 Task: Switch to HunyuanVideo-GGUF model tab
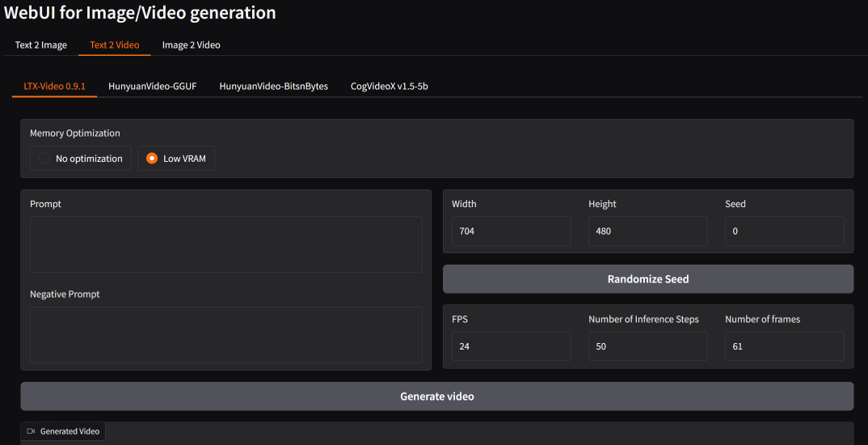pyautogui.click(x=153, y=87)
